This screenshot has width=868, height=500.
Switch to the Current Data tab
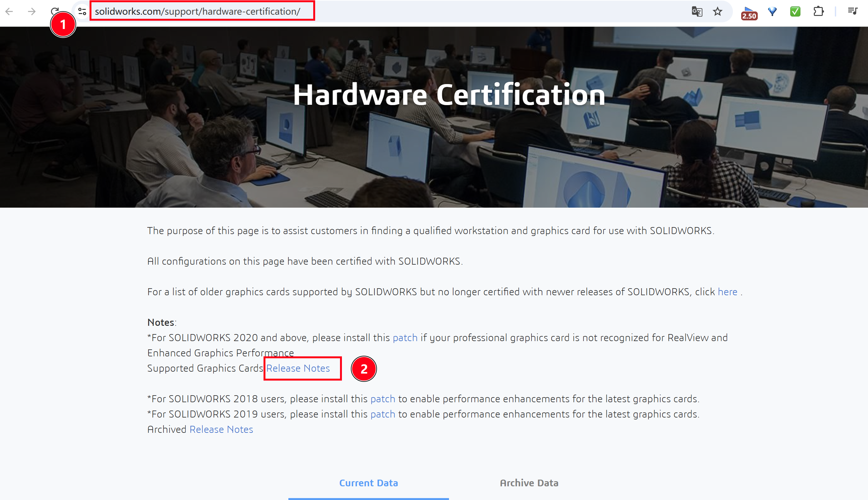(x=369, y=483)
